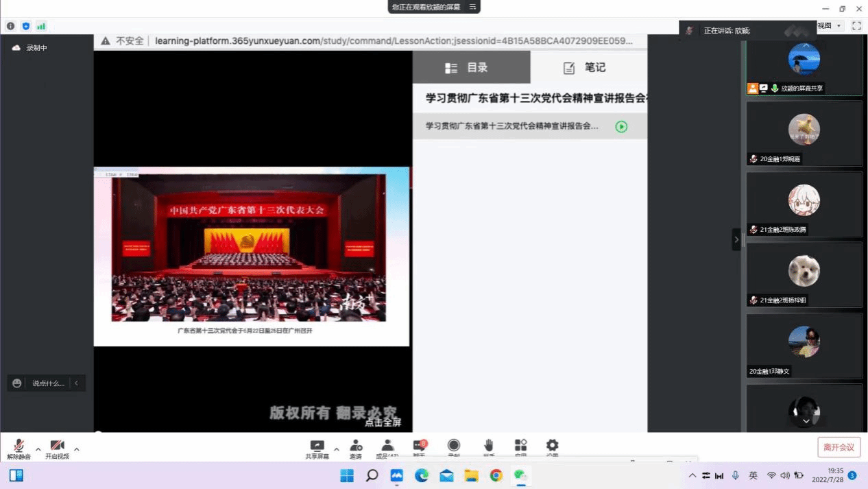Toggle full screen mode icon at top right
868x489 pixels.
click(x=856, y=25)
